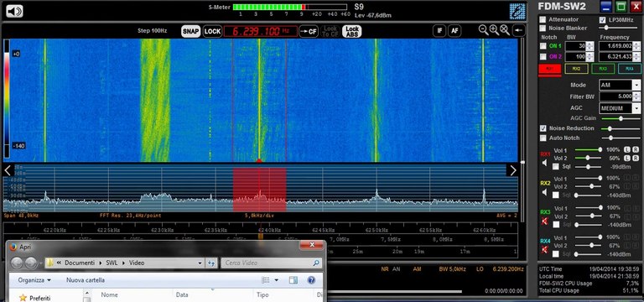Screen dimensions: 644x302
Task: Click the red tuned passband in spectrum
Action: click(260, 190)
